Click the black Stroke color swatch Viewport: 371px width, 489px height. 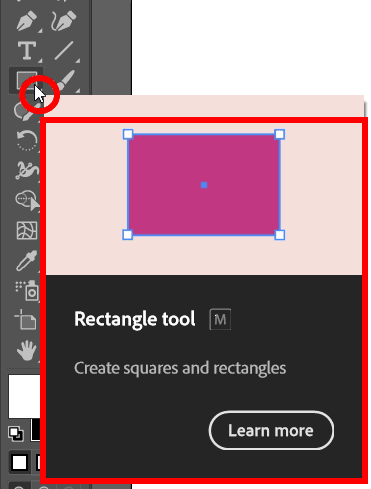pos(35,430)
